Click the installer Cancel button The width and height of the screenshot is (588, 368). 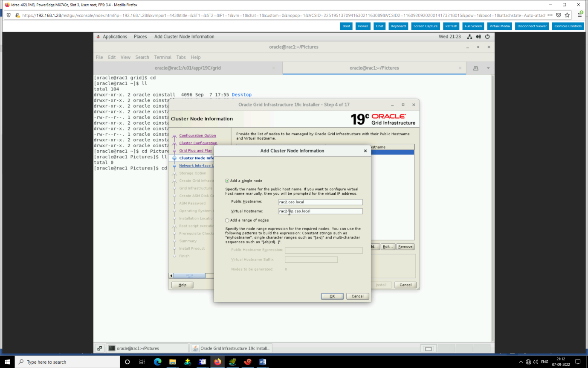(x=406, y=285)
